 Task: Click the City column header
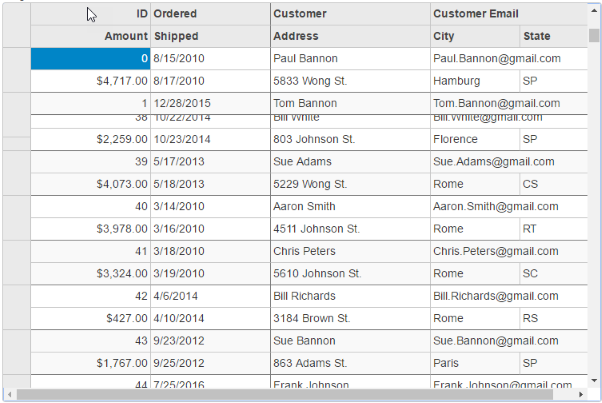click(x=475, y=36)
